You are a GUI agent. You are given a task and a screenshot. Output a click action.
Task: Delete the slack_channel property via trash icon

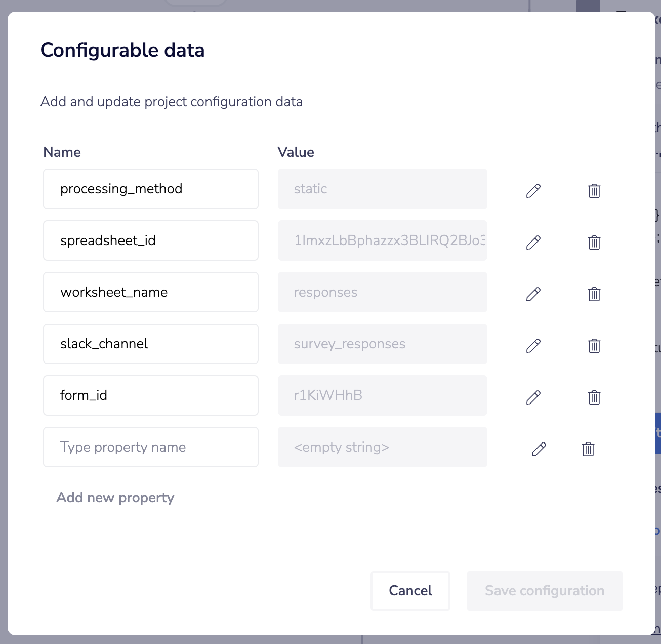click(594, 346)
